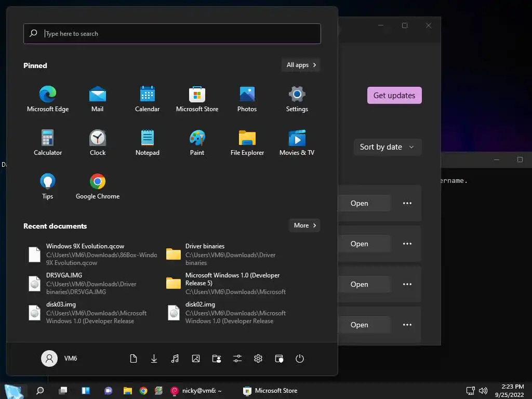
Task: Open Microsoft Windows 1.0 (Developer Release 5) folder
Action: click(232, 284)
